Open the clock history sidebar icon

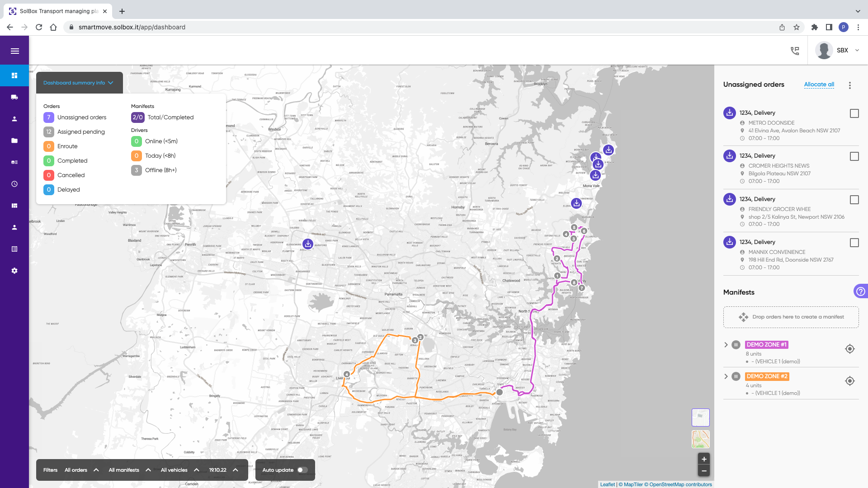(14, 184)
